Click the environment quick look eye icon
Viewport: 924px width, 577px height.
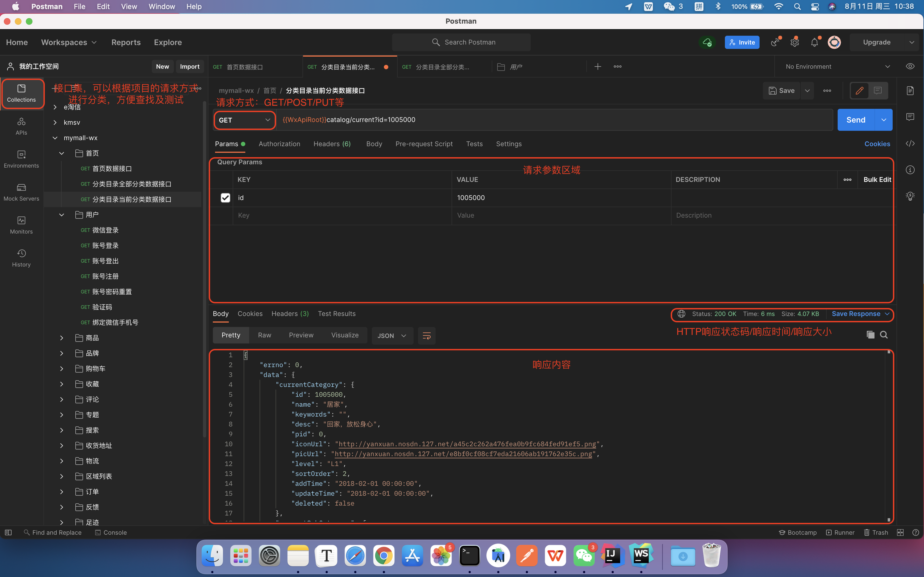pyautogui.click(x=910, y=66)
